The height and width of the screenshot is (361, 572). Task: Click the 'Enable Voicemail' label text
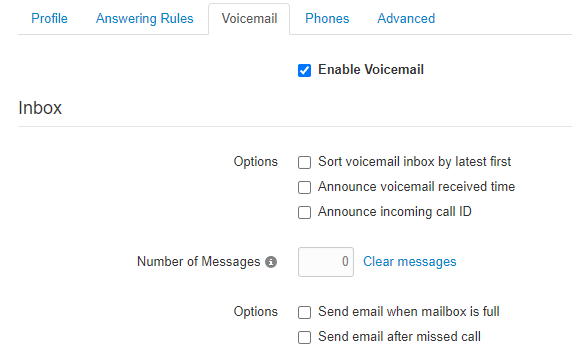(x=371, y=70)
